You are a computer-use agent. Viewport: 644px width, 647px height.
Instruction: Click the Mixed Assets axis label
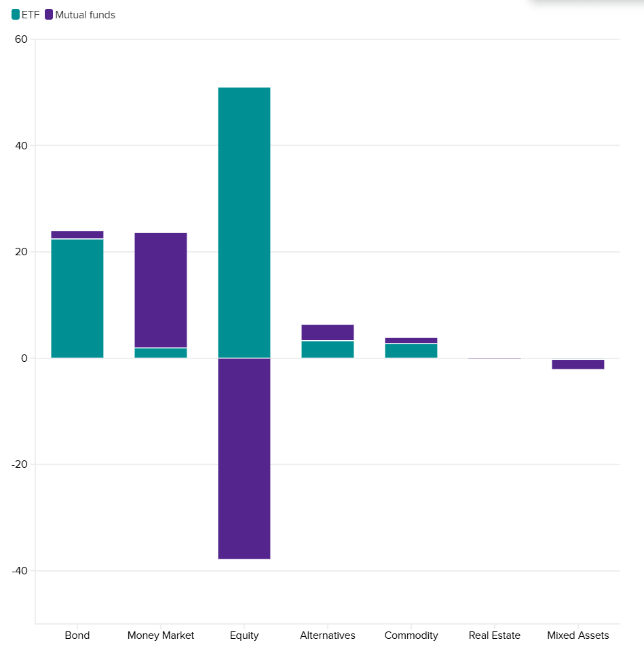(x=578, y=635)
